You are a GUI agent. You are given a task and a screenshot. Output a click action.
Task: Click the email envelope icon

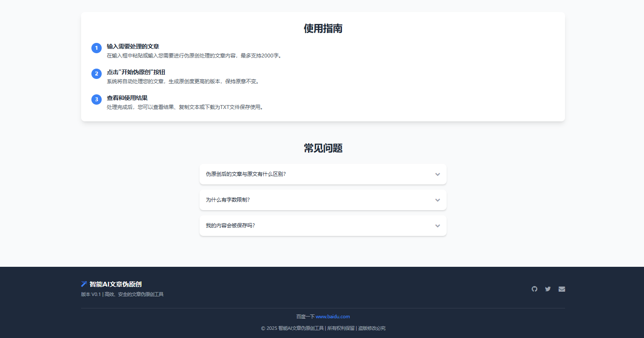coord(562,289)
